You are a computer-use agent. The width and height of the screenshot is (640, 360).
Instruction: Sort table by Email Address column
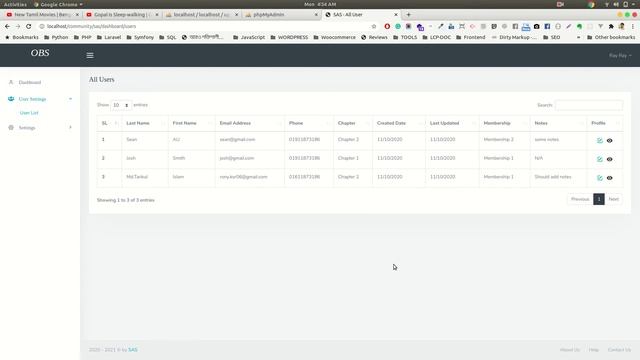(x=250, y=123)
